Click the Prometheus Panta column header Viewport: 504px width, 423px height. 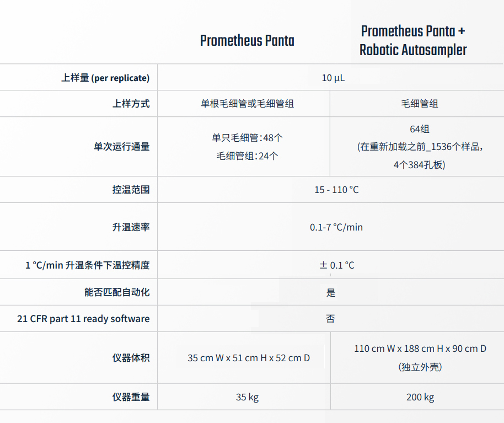tap(247, 41)
